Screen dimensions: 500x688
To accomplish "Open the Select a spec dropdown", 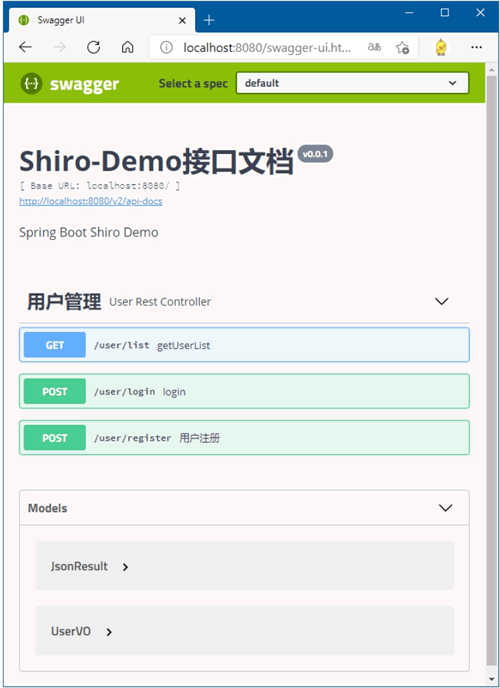I will click(x=352, y=83).
